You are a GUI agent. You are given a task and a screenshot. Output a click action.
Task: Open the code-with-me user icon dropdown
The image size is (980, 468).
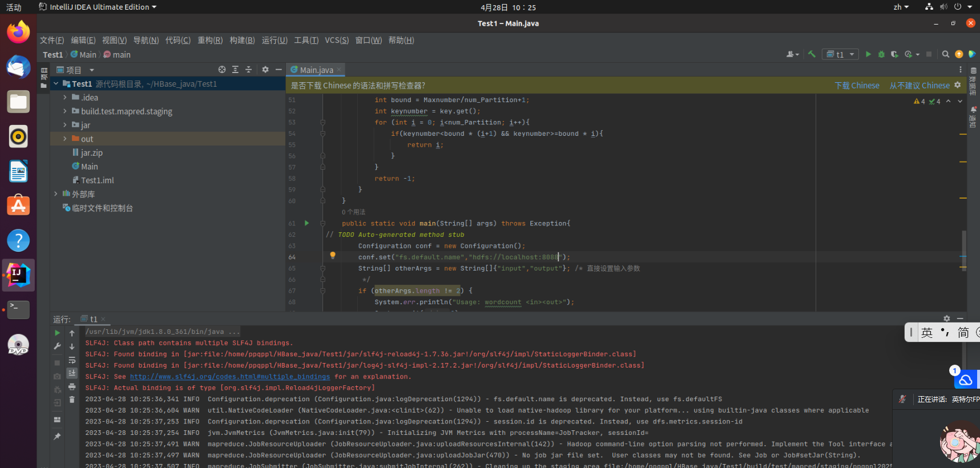tap(793, 54)
